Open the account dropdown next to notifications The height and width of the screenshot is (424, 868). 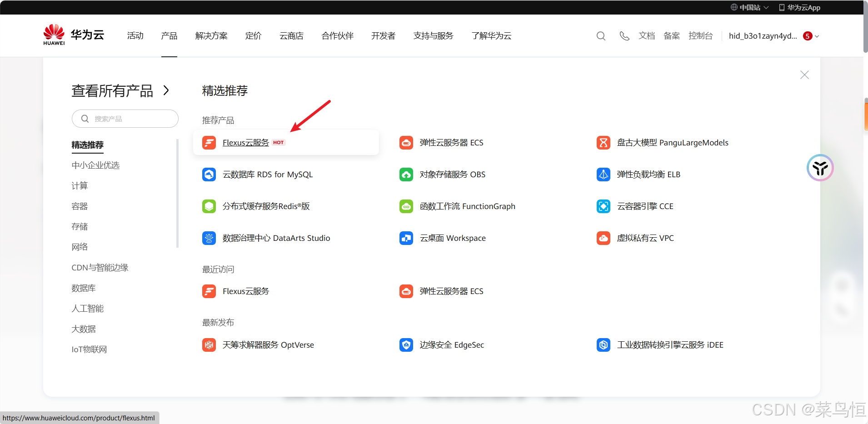(x=773, y=36)
